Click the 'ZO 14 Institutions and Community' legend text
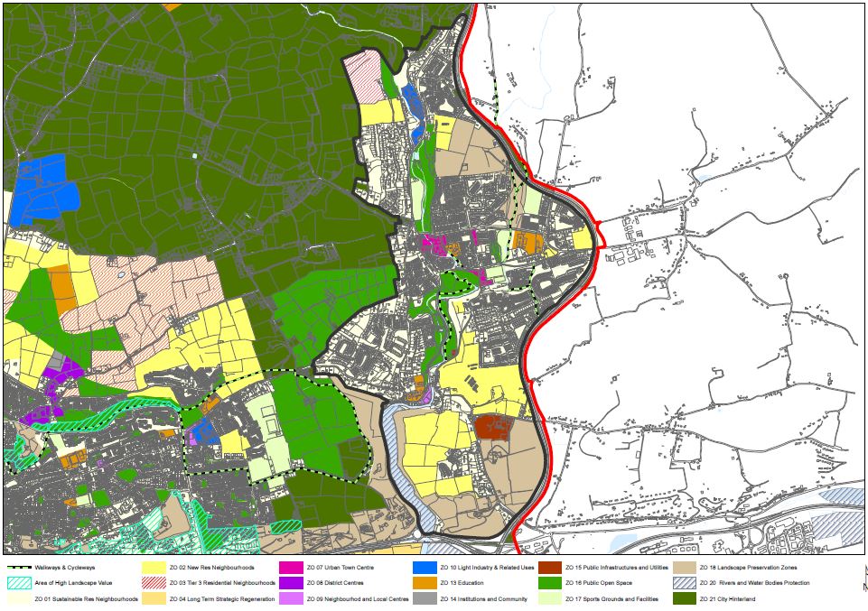 tap(482, 598)
